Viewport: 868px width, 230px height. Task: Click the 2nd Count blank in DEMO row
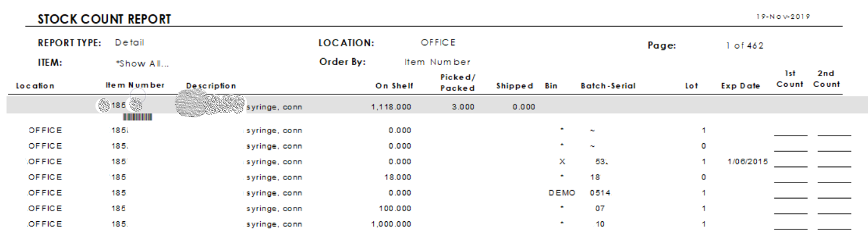tap(834, 196)
